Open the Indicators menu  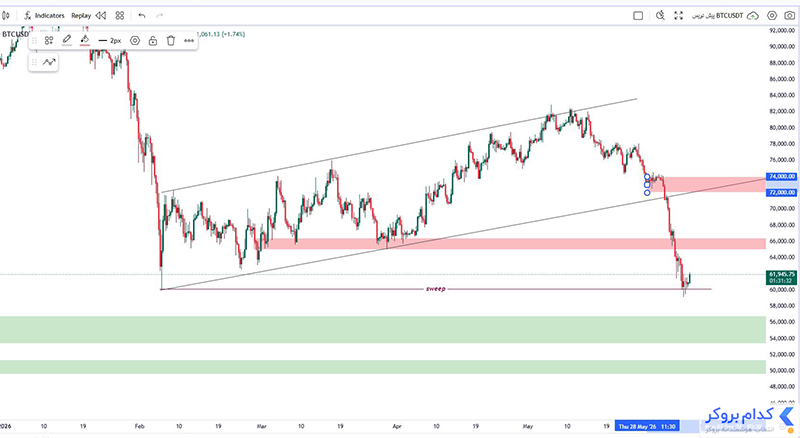(x=44, y=16)
